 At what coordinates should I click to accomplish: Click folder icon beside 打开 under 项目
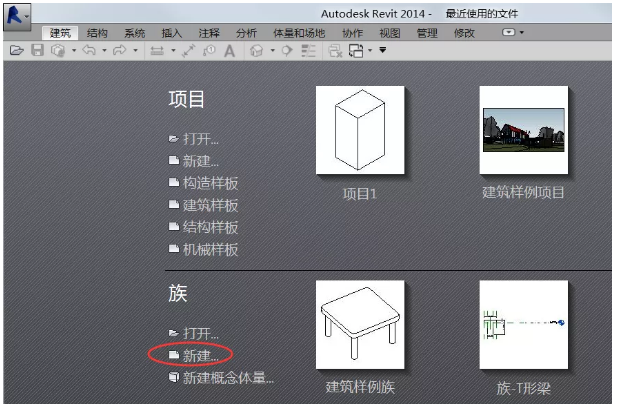(174, 139)
